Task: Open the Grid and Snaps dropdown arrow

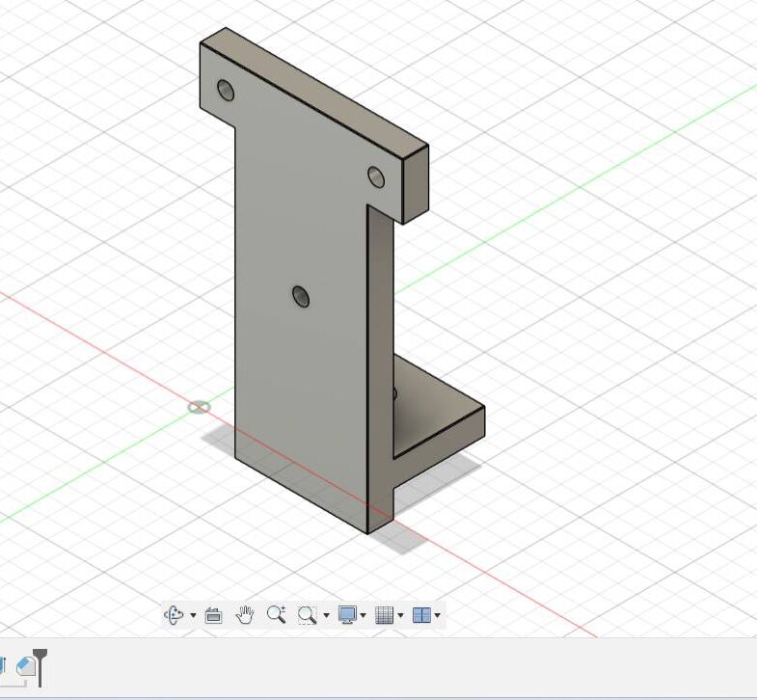Action: pos(400,616)
